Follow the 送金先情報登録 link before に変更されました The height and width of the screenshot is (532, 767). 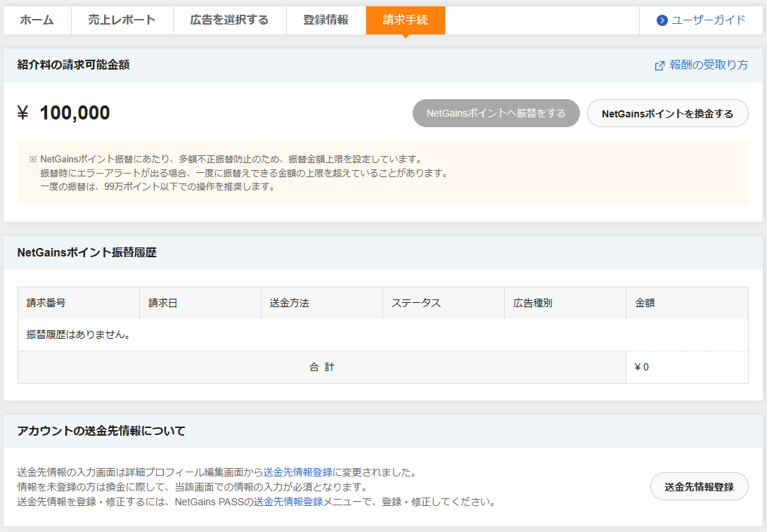[x=298, y=472]
